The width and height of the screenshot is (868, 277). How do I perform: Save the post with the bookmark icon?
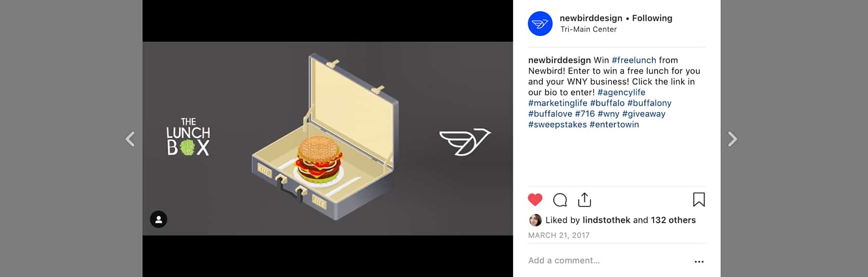[699, 199]
